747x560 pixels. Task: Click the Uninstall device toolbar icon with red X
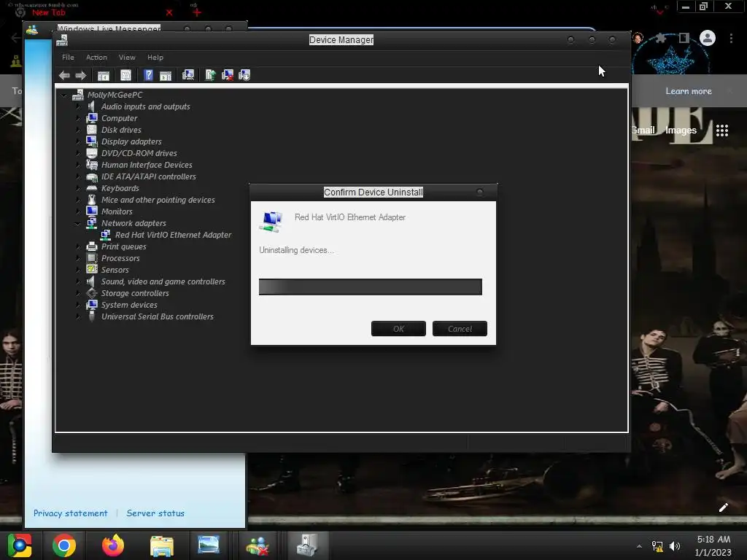pos(228,75)
